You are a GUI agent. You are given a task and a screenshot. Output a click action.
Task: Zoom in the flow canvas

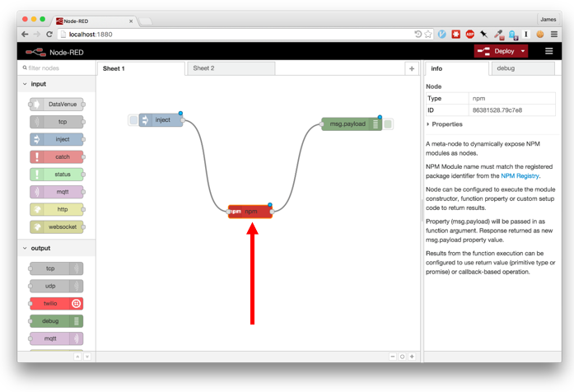click(x=412, y=357)
